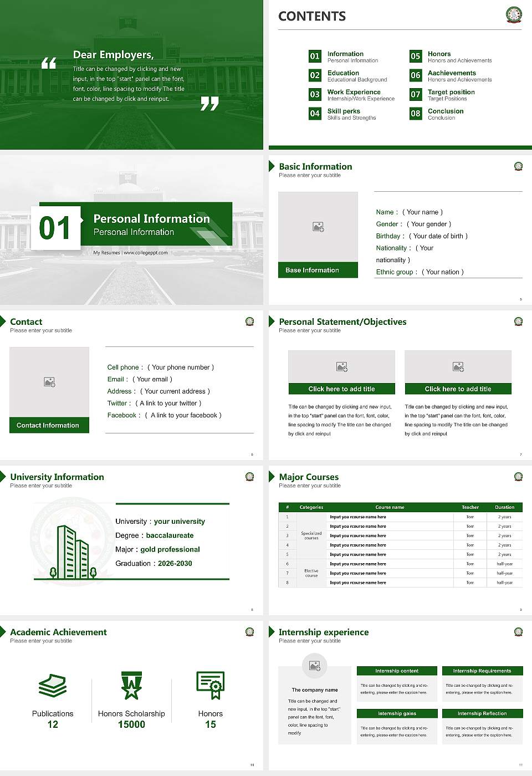This screenshot has height=776, width=532.
Task: Click the 'Ethnic group' line
Action: pyautogui.click(x=420, y=272)
